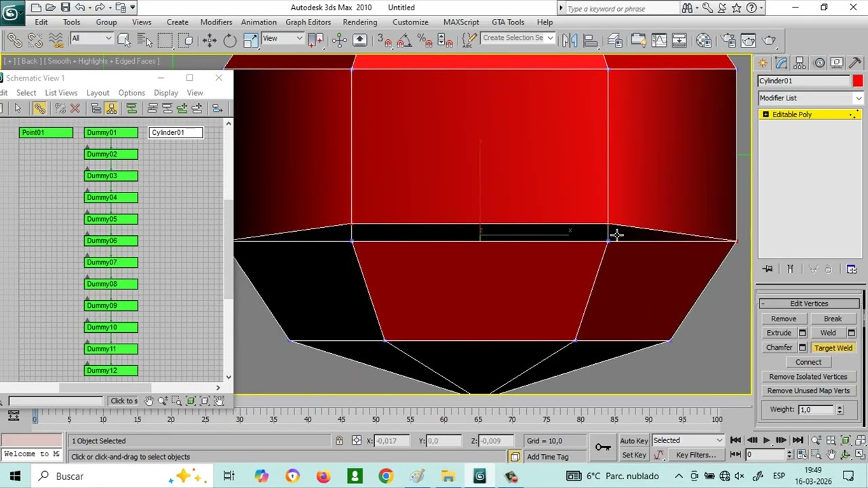
Task: Open the key filter Selected dropdown
Action: click(688, 441)
